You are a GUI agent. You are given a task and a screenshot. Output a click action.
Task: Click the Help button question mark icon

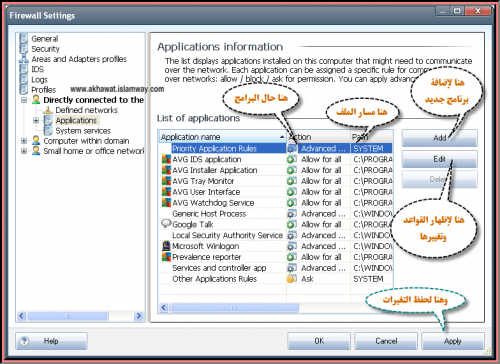point(24,341)
